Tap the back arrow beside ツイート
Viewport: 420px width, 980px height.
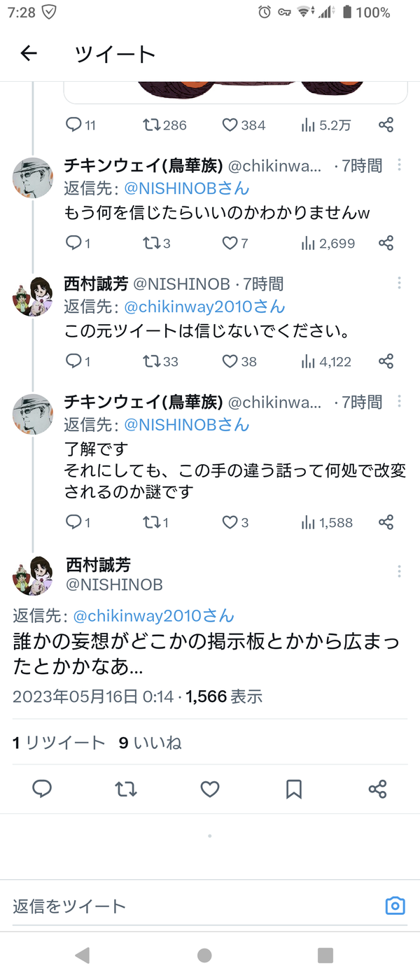point(29,53)
